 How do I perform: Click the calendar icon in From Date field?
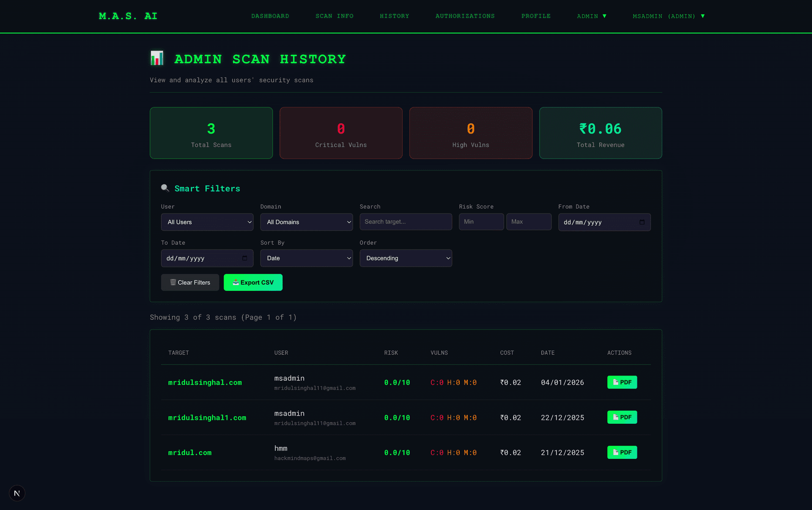tap(642, 222)
